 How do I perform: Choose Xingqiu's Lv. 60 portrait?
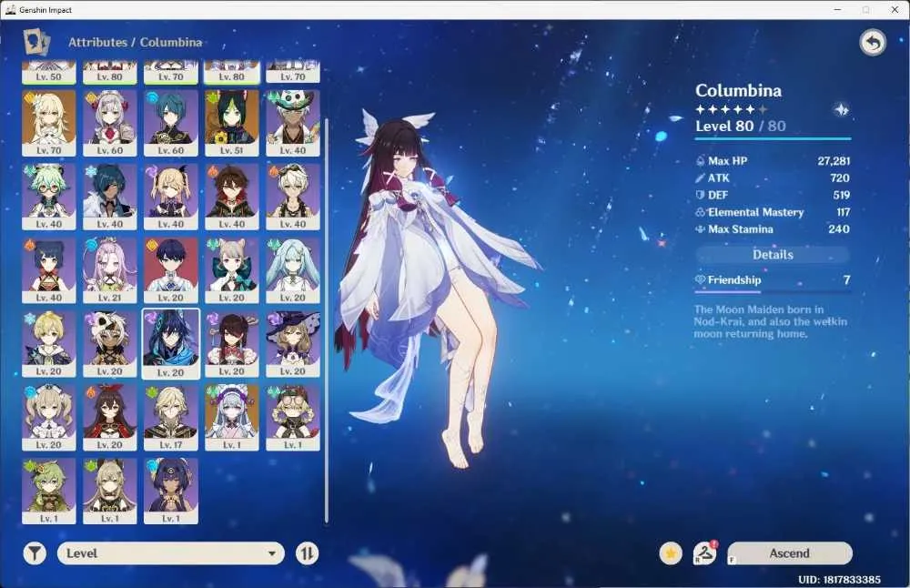pos(171,123)
